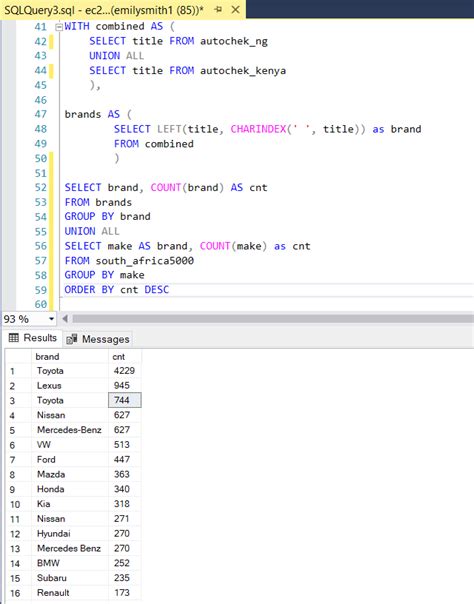Click autochek_ng table name in code

pyautogui.click(x=234, y=42)
